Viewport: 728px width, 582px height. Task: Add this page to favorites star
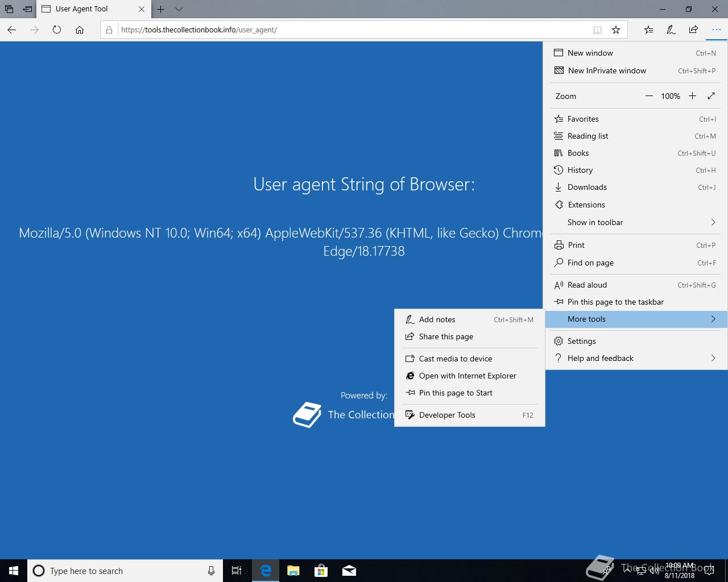pos(616,30)
